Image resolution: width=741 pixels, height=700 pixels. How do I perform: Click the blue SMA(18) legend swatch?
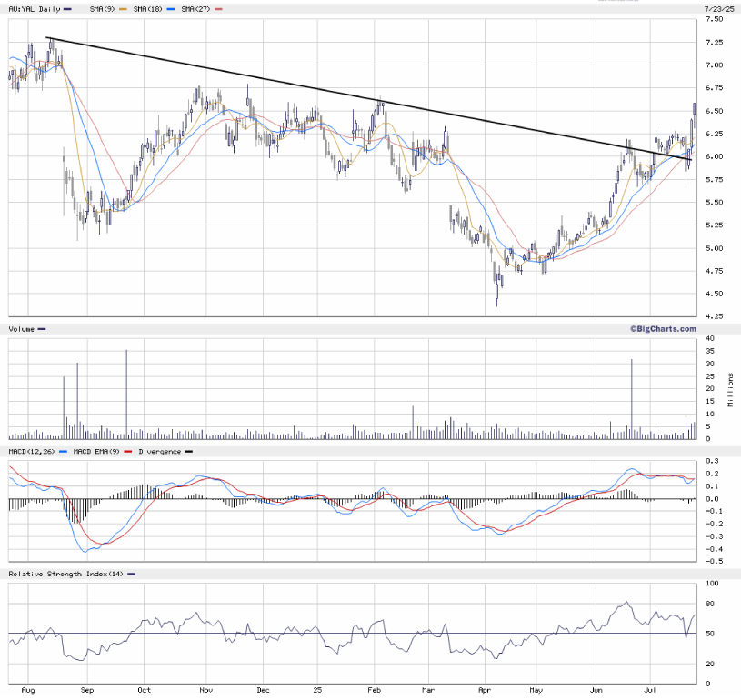click(x=171, y=8)
